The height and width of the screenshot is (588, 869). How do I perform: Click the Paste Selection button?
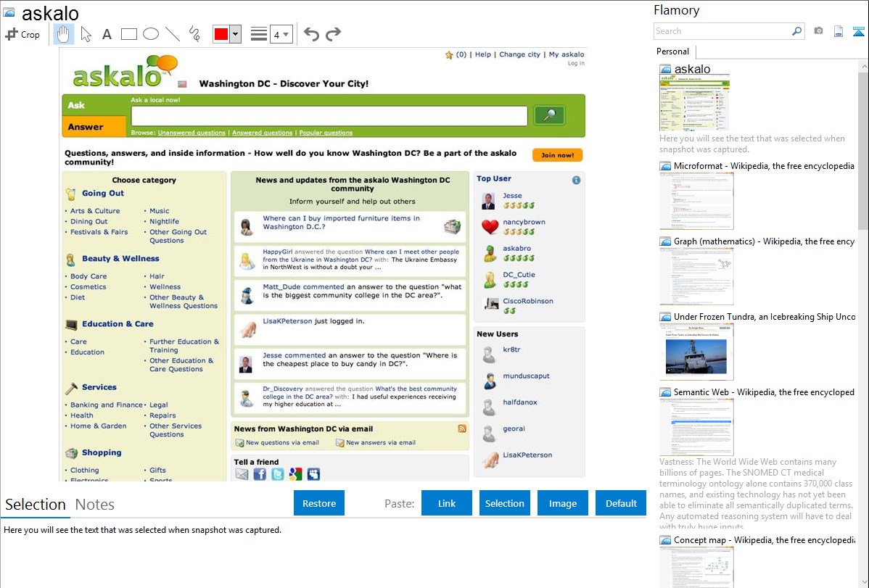click(x=504, y=503)
